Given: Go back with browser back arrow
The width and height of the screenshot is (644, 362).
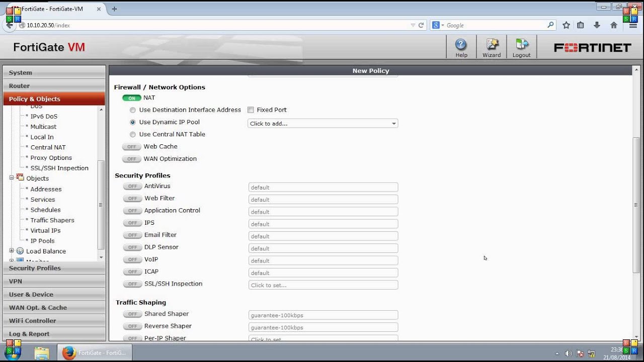Looking at the screenshot, I should (10, 25).
